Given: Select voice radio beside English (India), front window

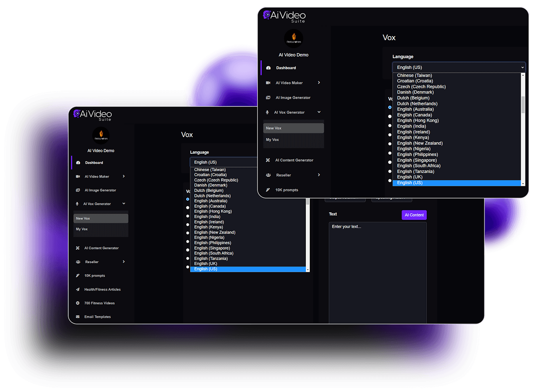Looking at the screenshot, I should pos(390,126).
